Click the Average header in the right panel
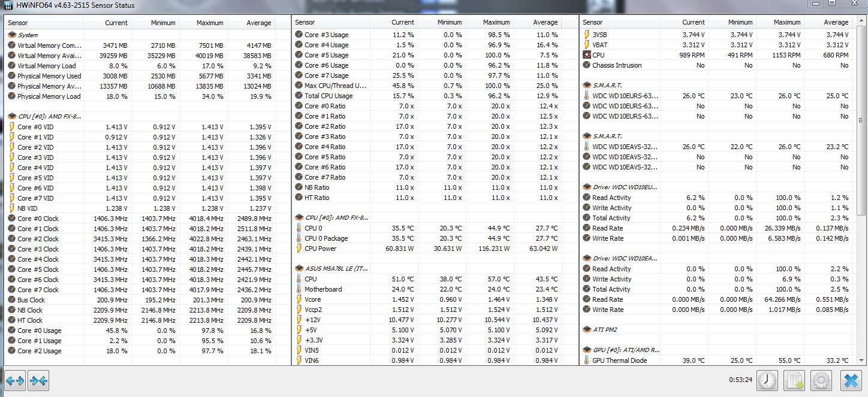Viewport: 868px width, 397px height. [x=828, y=22]
